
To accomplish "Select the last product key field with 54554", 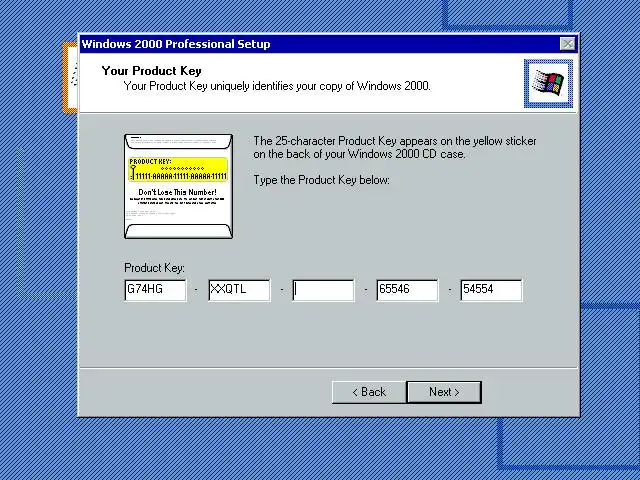I will click(491, 290).
